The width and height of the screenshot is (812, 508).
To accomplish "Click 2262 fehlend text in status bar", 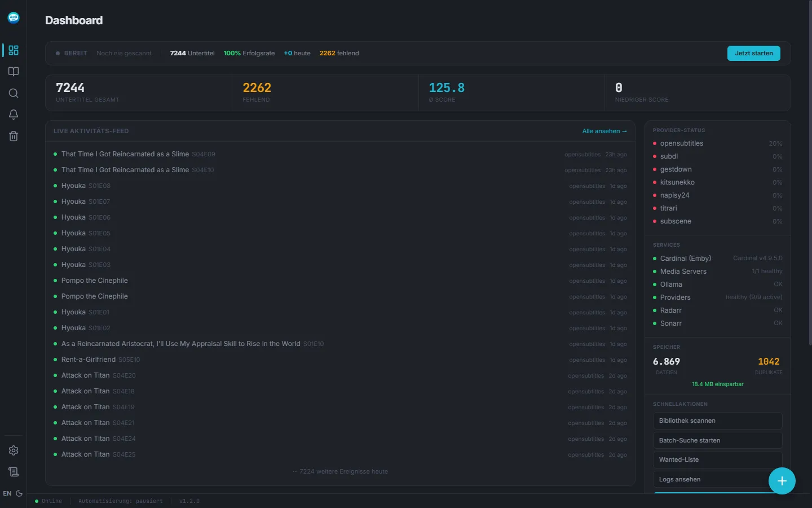I will 339,53.
